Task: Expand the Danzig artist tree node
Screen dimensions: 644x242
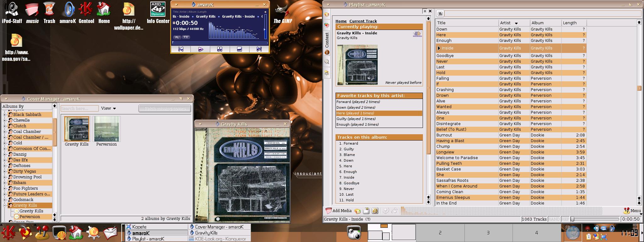Action: pyautogui.click(x=5, y=154)
